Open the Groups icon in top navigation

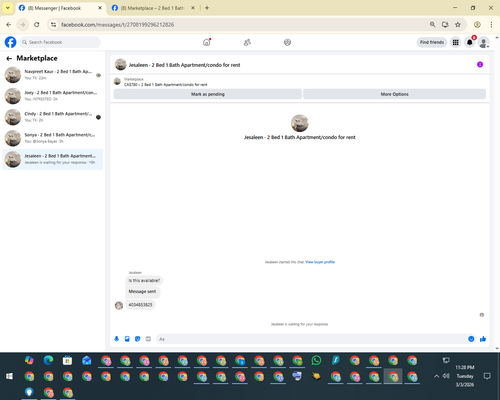click(x=287, y=42)
